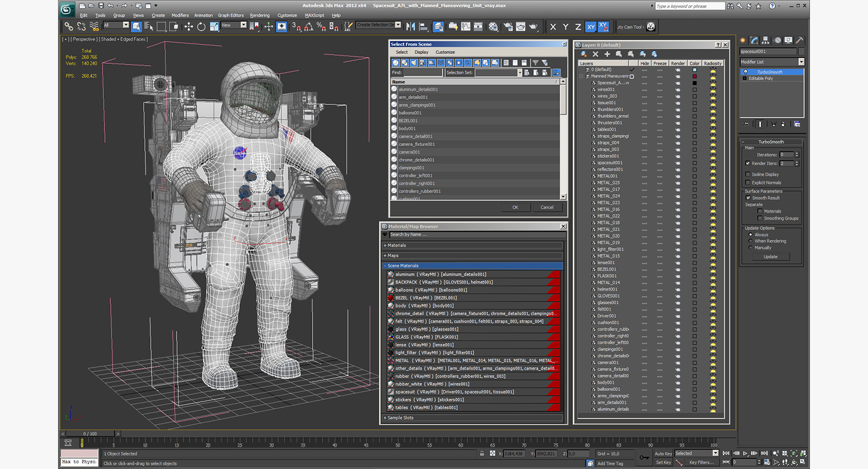Click color swatch of 0 (default) layer
This screenshot has height=469, width=868.
pyautogui.click(x=694, y=70)
